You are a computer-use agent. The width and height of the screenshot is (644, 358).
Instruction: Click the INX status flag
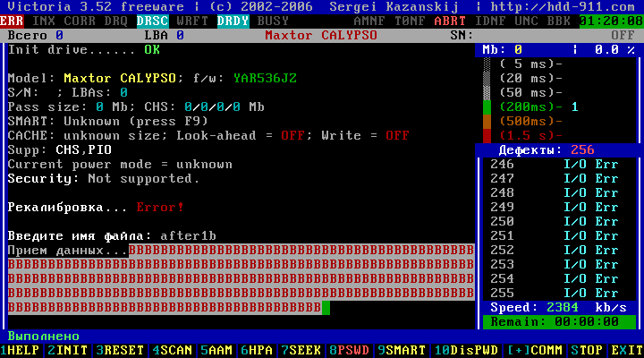pyautogui.click(x=44, y=21)
